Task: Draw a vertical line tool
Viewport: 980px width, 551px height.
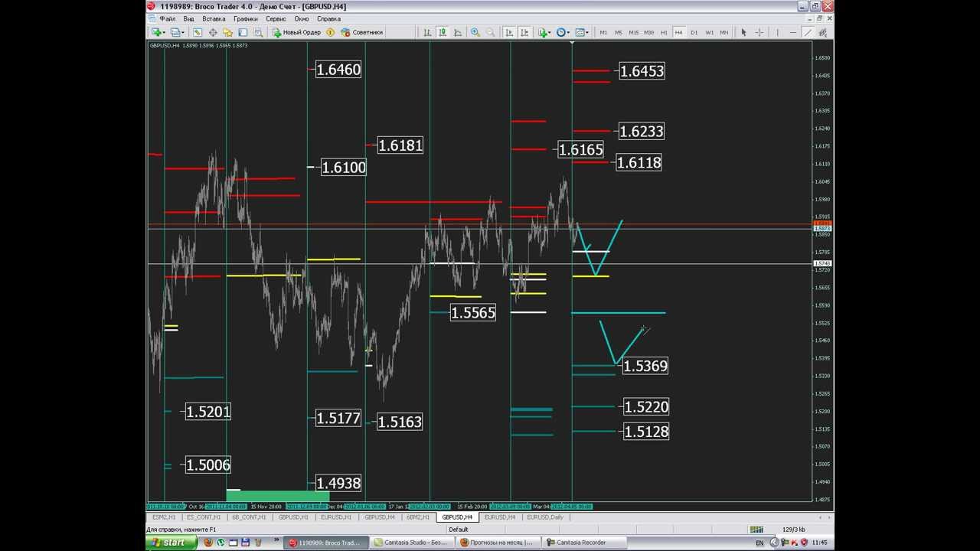Action: (x=777, y=32)
